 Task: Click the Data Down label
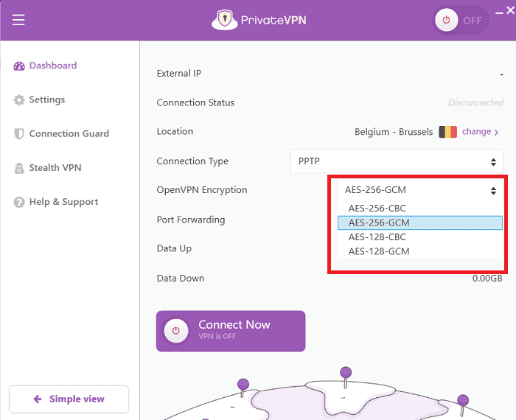coord(181,279)
